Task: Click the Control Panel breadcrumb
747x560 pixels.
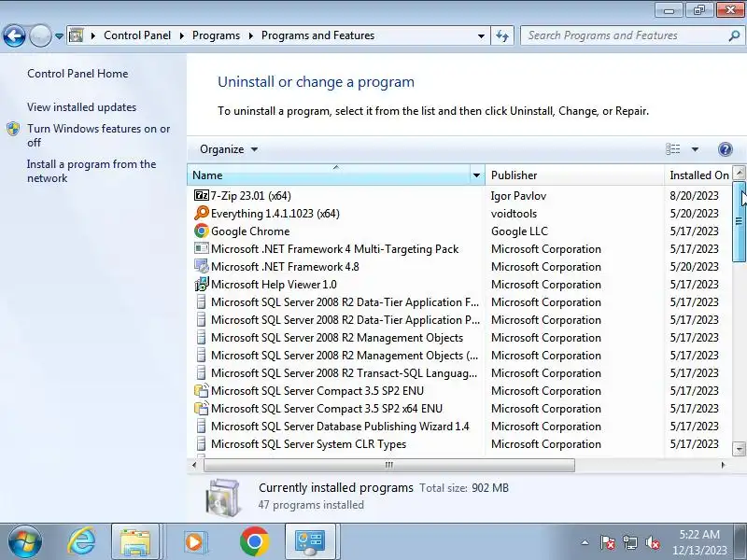Action: click(137, 35)
